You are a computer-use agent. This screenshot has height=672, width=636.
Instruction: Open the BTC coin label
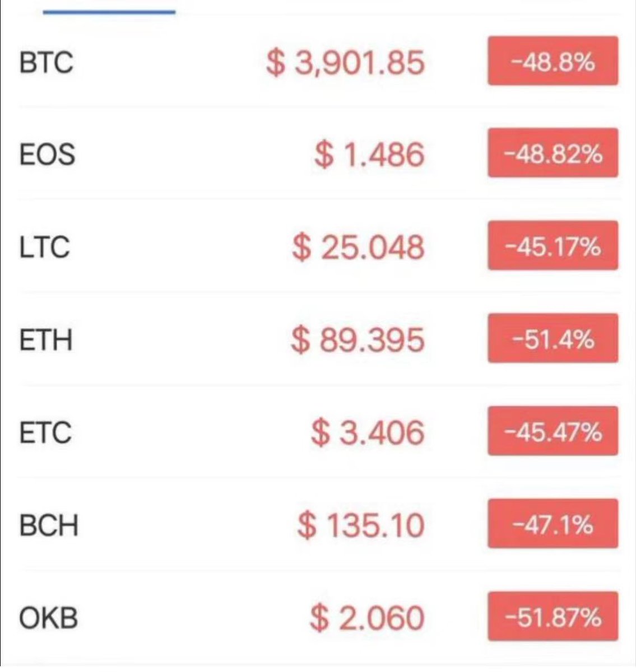(x=46, y=62)
